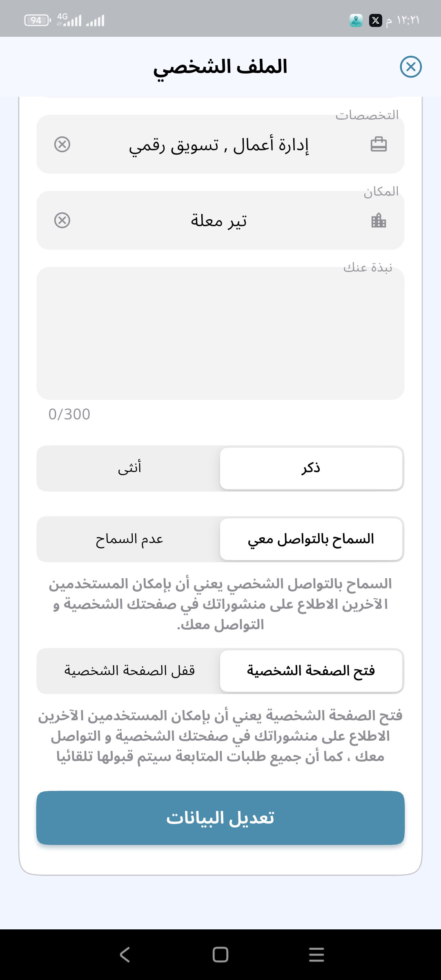The width and height of the screenshot is (441, 980).
Task: Select ذكر gender option
Action: [x=311, y=468]
